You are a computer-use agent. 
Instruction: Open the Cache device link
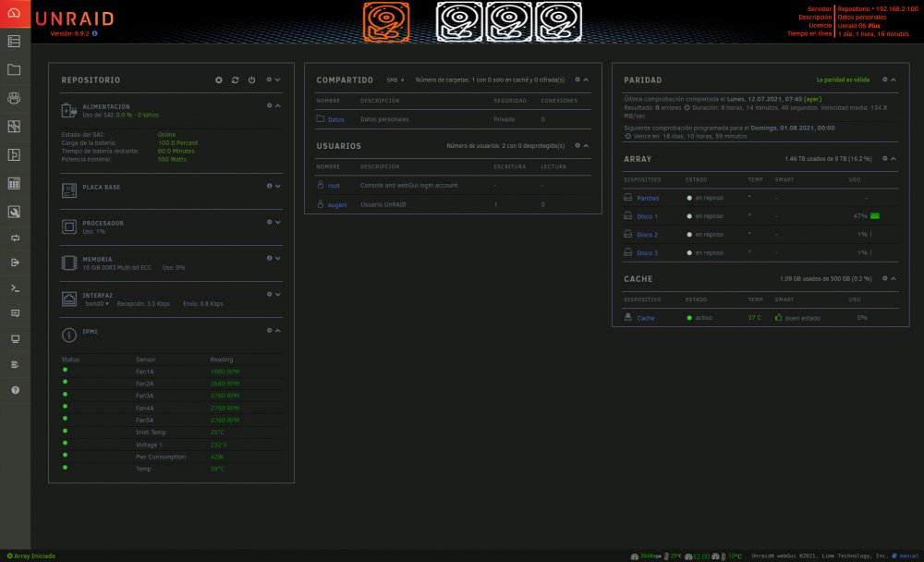click(x=645, y=318)
